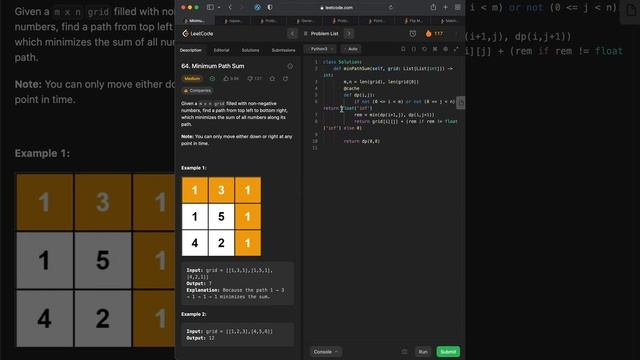Viewport: 640px width, 360px height.
Task: Show Safari tab overview
Action: coord(458,7)
